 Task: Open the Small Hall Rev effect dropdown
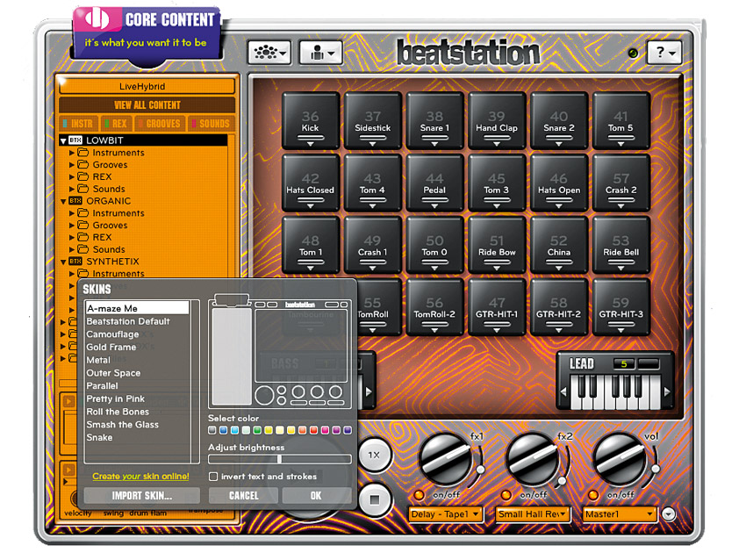(x=532, y=514)
